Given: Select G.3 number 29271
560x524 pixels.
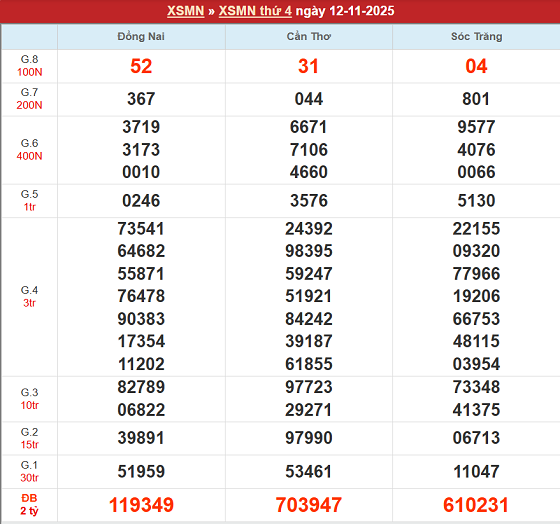Looking at the screenshot, I should click(x=309, y=410).
